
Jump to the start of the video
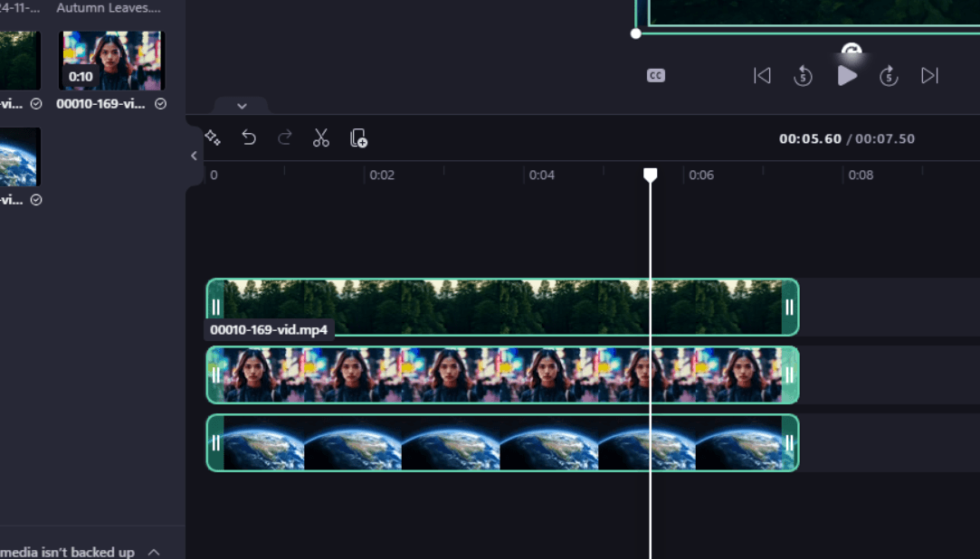(x=762, y=76)
